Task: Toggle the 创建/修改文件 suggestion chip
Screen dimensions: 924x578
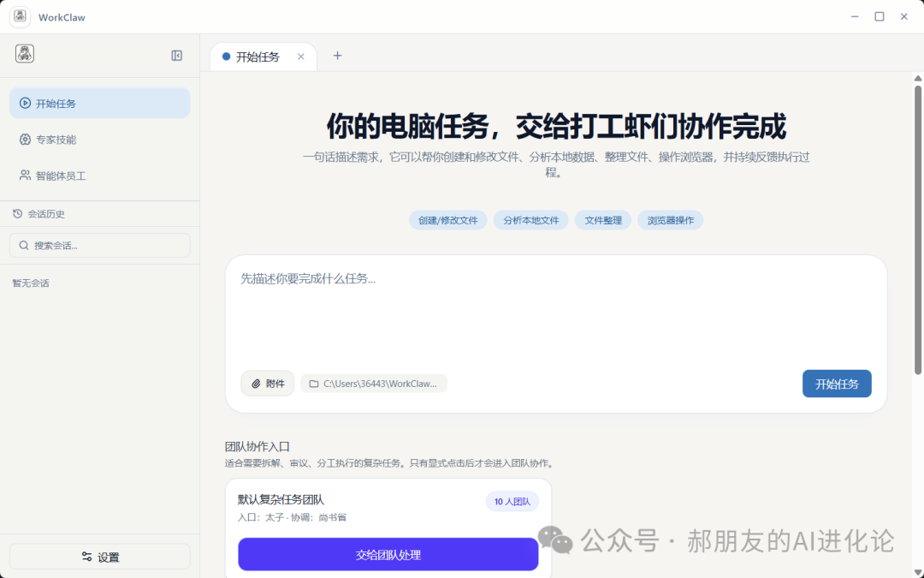Action: click(x=447, y=220)
